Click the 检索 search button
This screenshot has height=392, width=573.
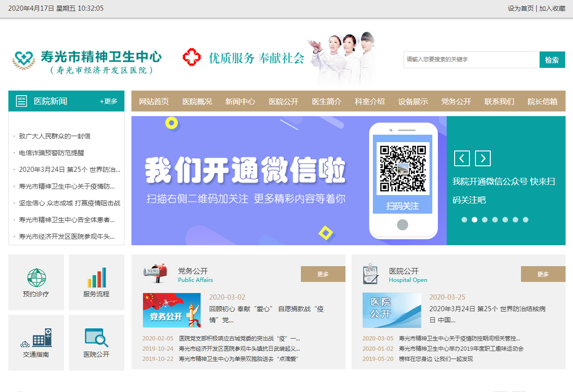coord(552,59)
